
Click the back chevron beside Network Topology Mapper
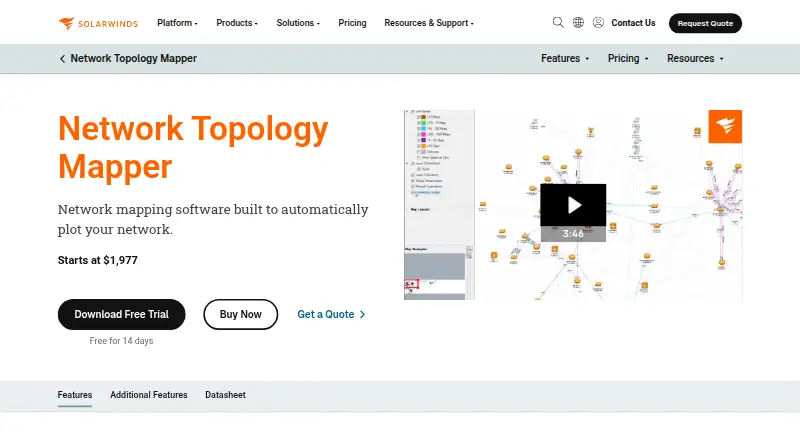(x=62, y=59)
